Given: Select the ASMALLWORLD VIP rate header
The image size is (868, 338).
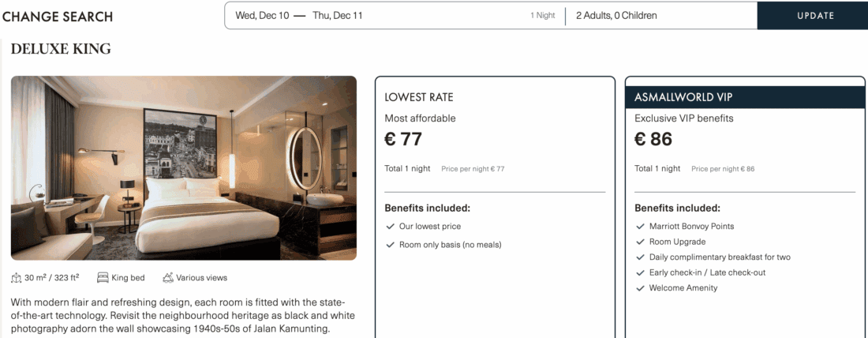Looking at the screenshot, I should pyautogui.click(x=745, y=97).
